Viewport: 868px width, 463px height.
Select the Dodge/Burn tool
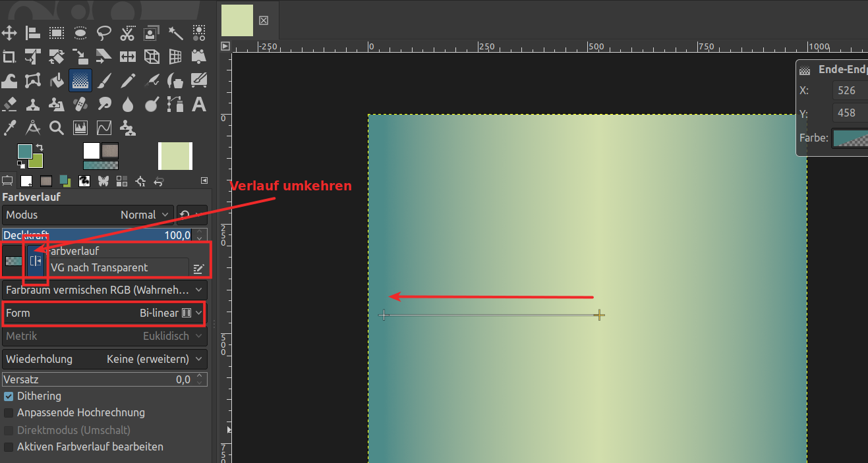[152, 104]
